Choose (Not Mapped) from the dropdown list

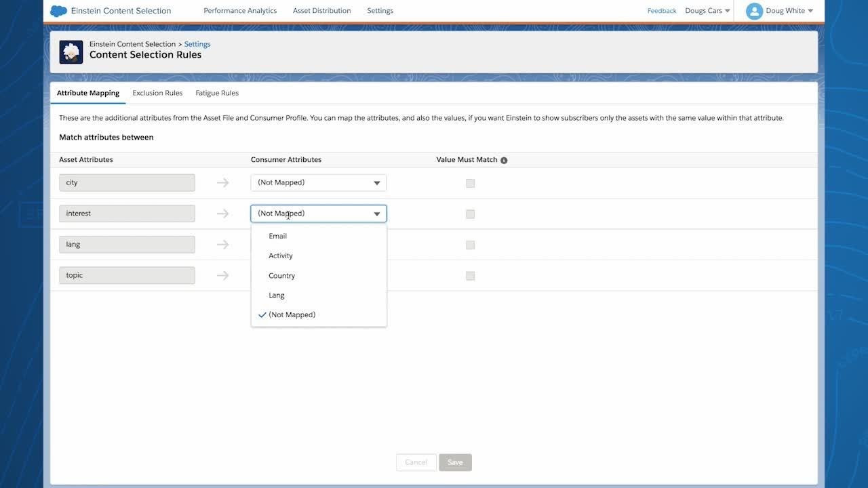(x=319, y=315)
